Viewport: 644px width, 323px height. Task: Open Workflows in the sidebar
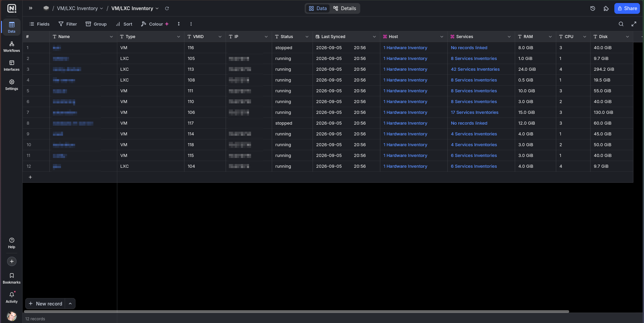11,46
